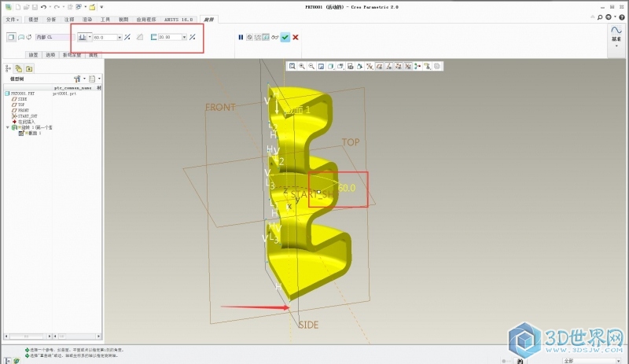Cancel the feature with red X
This screenshot has width=629, height=364.
coord(296,37)
